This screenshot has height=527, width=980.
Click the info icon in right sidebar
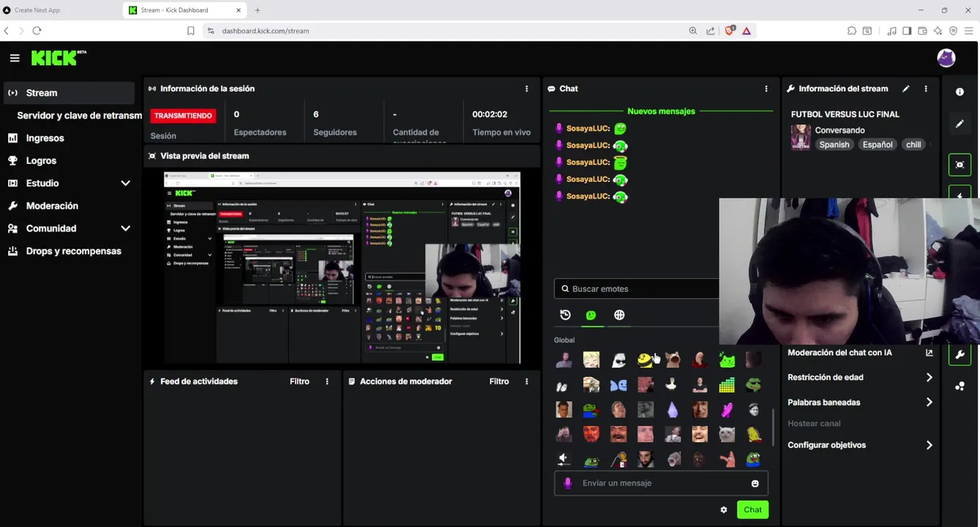click(x=960, y=91)
